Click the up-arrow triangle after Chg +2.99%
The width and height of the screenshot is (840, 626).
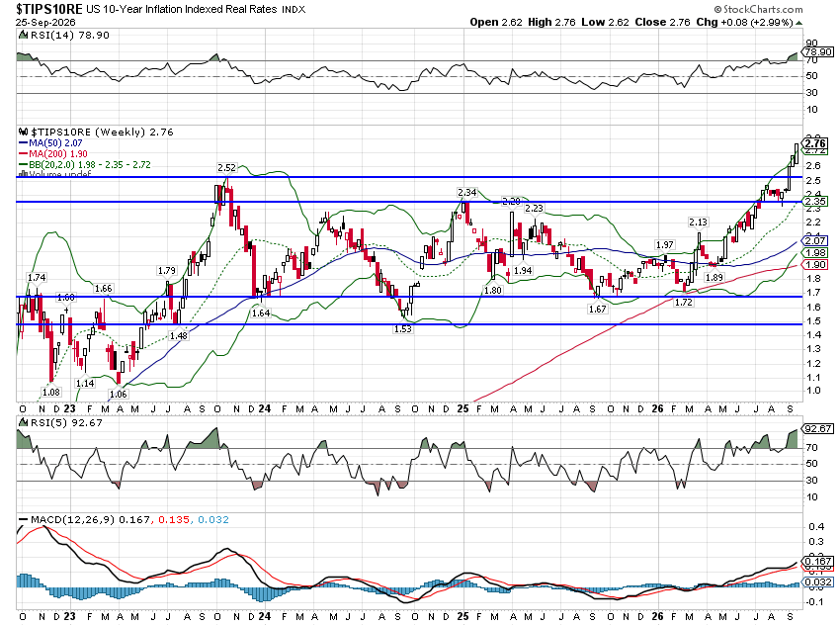point(799,23)
